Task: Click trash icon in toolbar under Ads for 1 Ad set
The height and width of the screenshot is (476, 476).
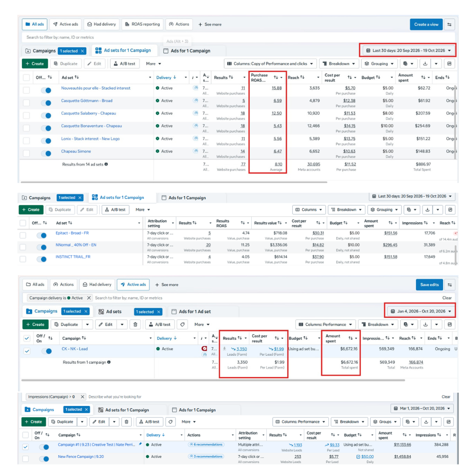Action: (x=135, y=324)
